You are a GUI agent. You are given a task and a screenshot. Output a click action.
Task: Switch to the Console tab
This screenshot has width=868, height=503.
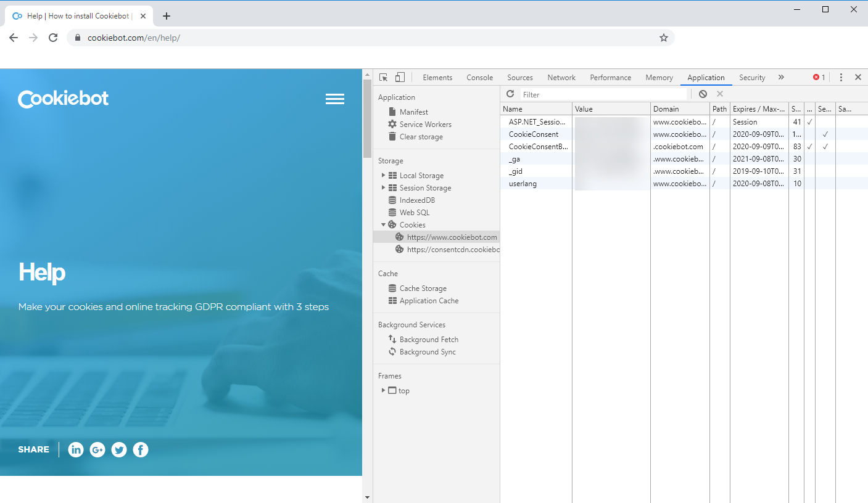(x=479, y=78)
